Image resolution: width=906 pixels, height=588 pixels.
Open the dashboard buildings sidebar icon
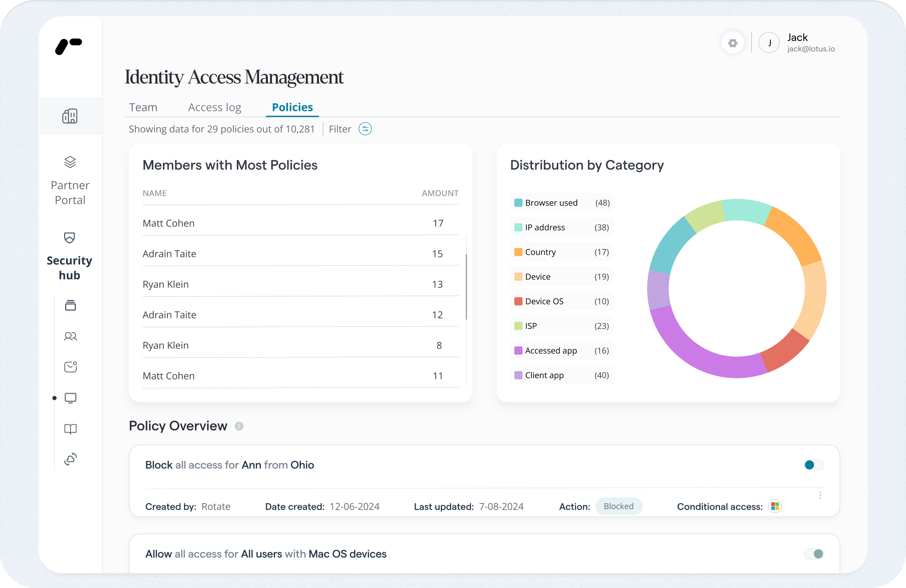[70, 116]
